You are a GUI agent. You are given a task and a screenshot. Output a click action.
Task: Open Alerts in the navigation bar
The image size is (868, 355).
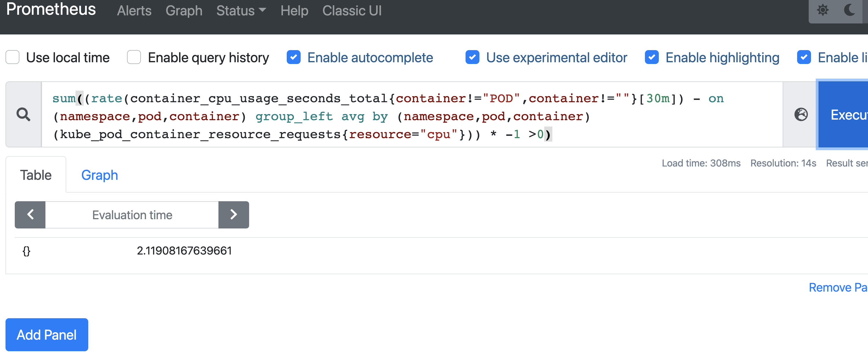(x=134, y=11)
